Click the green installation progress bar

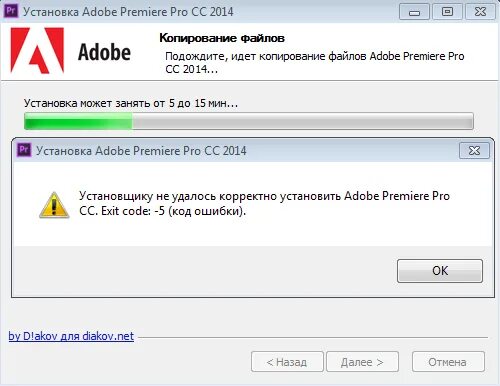(x=249, y=121)
